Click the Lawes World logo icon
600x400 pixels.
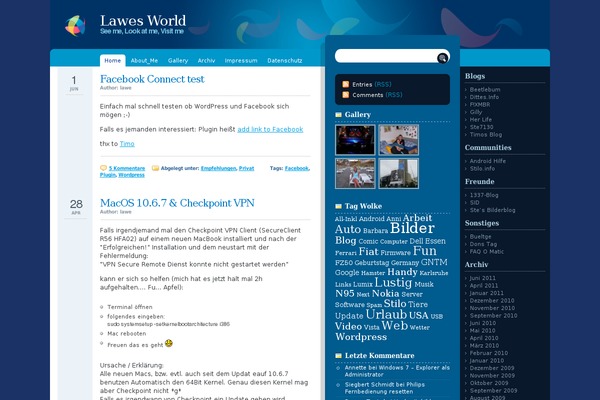pyautogui.click(x=75, y=26)
